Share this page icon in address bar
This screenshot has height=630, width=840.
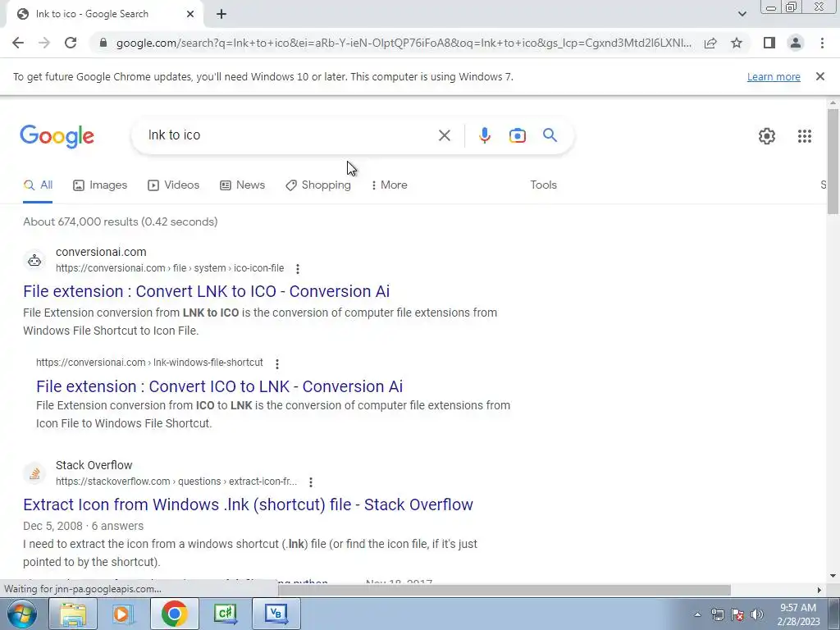pos(710,43)
